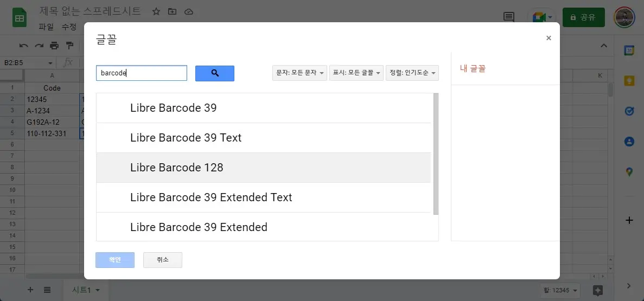The image size is (644, 301).
Task: Open the 표시: 모든 글꼴 dropdown
Action: 356,73
